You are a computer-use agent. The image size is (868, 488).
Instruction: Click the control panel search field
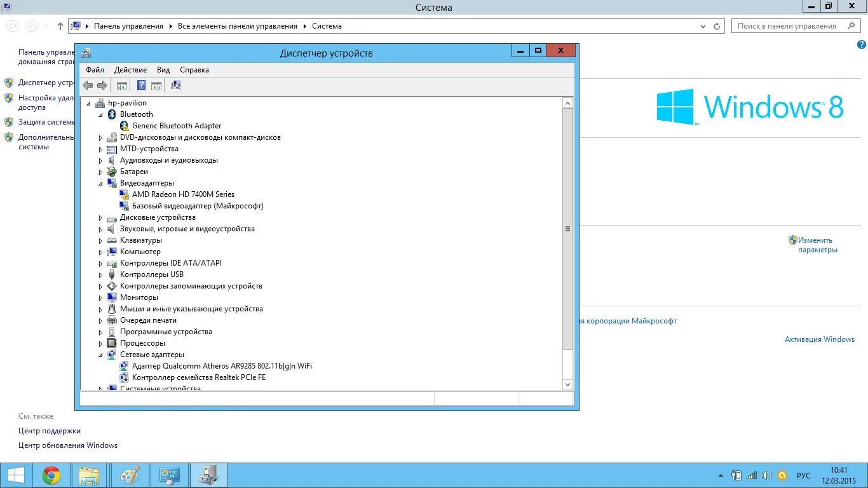(797, 26)
